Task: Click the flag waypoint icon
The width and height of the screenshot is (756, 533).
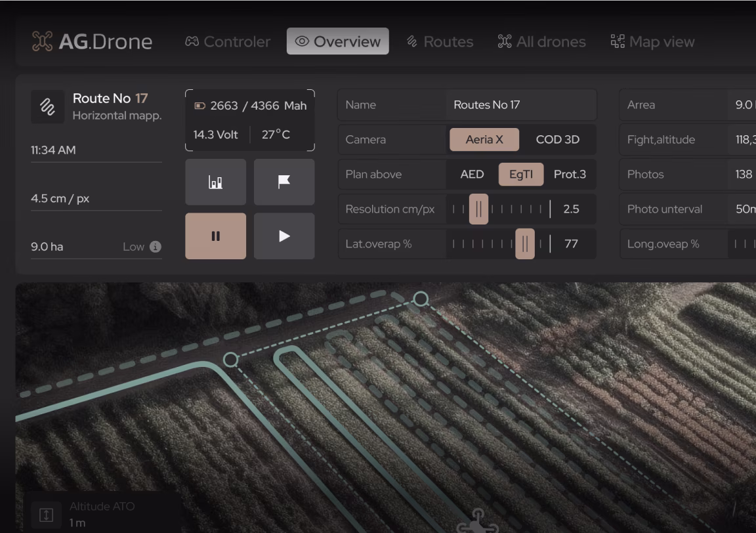Action: 284,182
